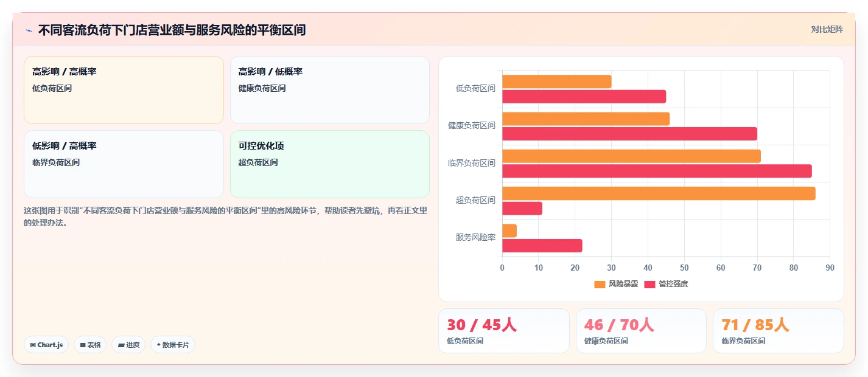Click the 服务风险率 chart axis label

475,237
